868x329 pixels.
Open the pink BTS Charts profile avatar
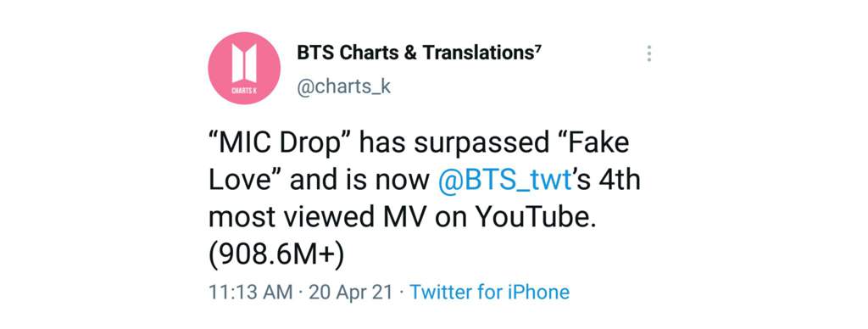(x=244, y=69)
